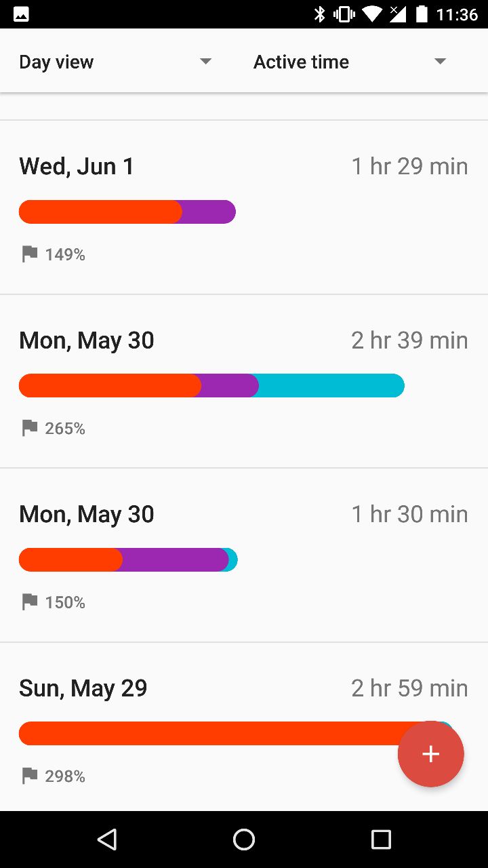Tap the purple segment of Wed, Jun 1 bar

[x=208, y=212]
